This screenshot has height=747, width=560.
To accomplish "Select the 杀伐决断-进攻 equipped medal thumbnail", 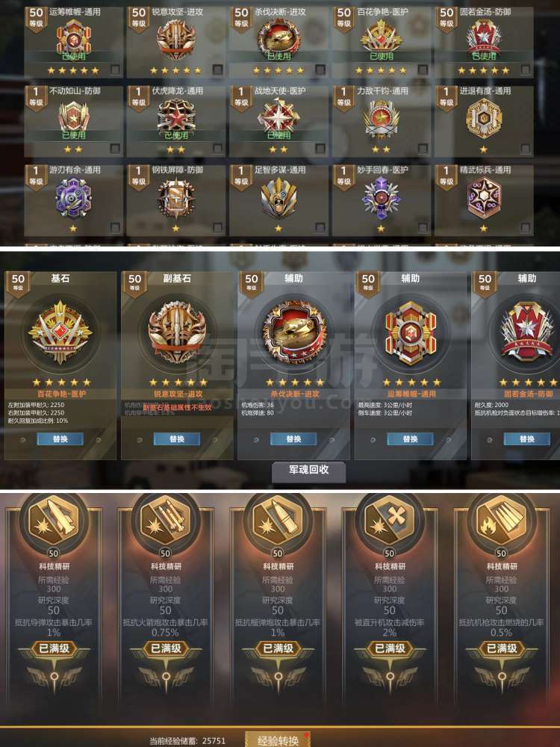I will 279,39.
